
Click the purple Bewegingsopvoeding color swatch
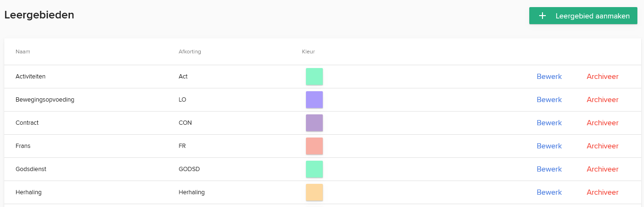tap(314, 100)
